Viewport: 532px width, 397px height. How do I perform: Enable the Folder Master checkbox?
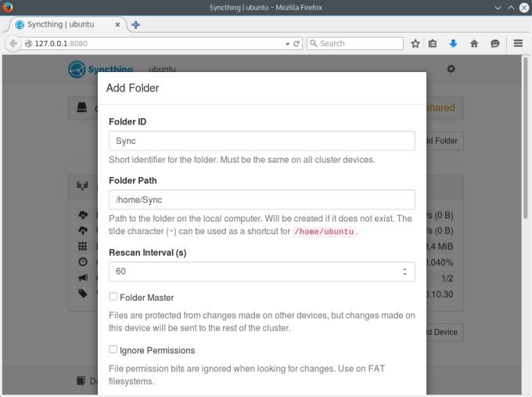click(x=113, y=297)
